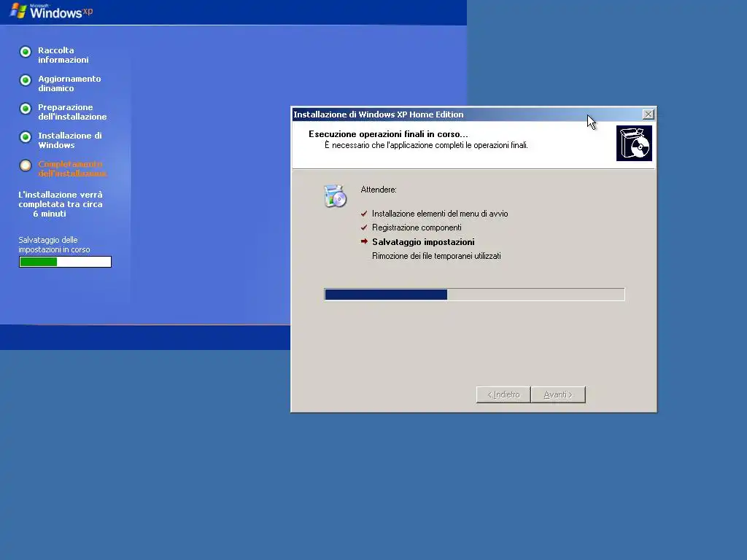
Task: Click 'Esecuzione operazioni finali in corso...' heading
Action: point(388,134)
